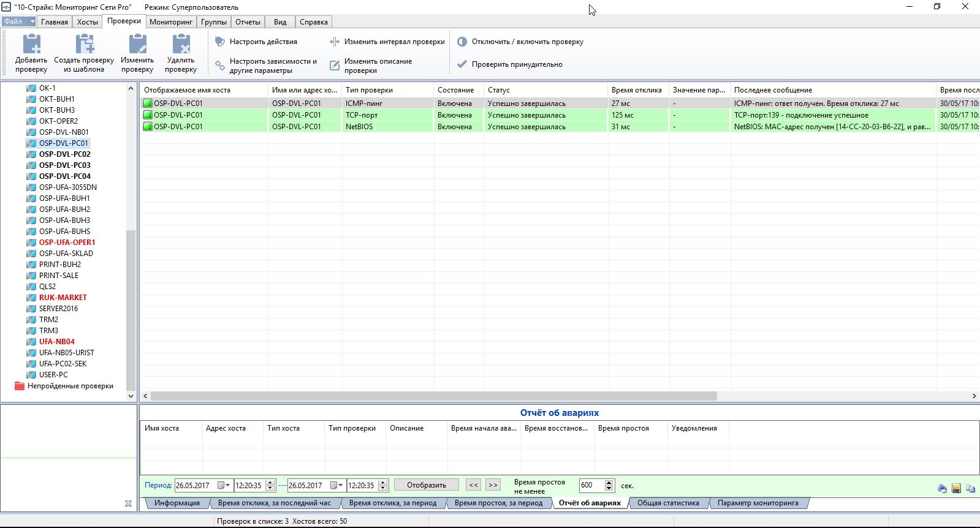Click the Отобразить button
Screen dimensions: 980x528
point(427,485)
